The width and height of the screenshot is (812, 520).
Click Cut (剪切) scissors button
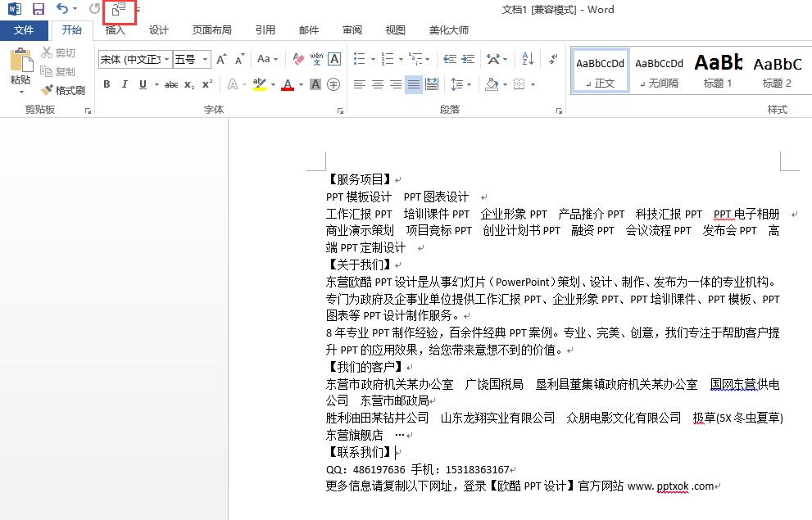(58, 52)
